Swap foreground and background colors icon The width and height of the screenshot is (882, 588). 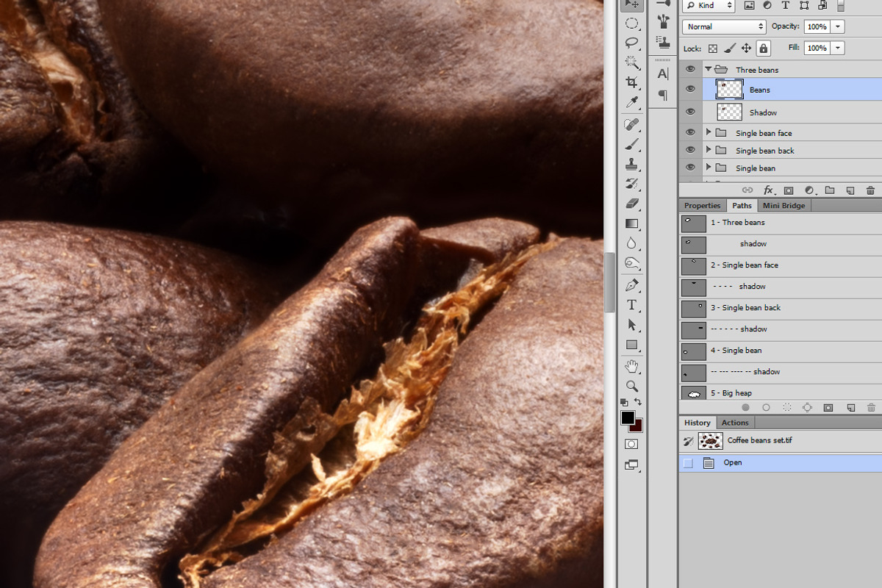638,402
